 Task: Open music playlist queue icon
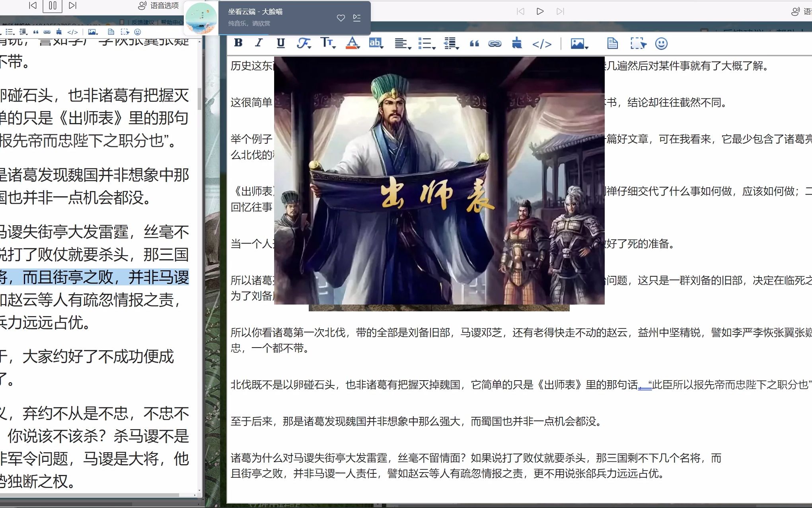(x=357, y=18)
